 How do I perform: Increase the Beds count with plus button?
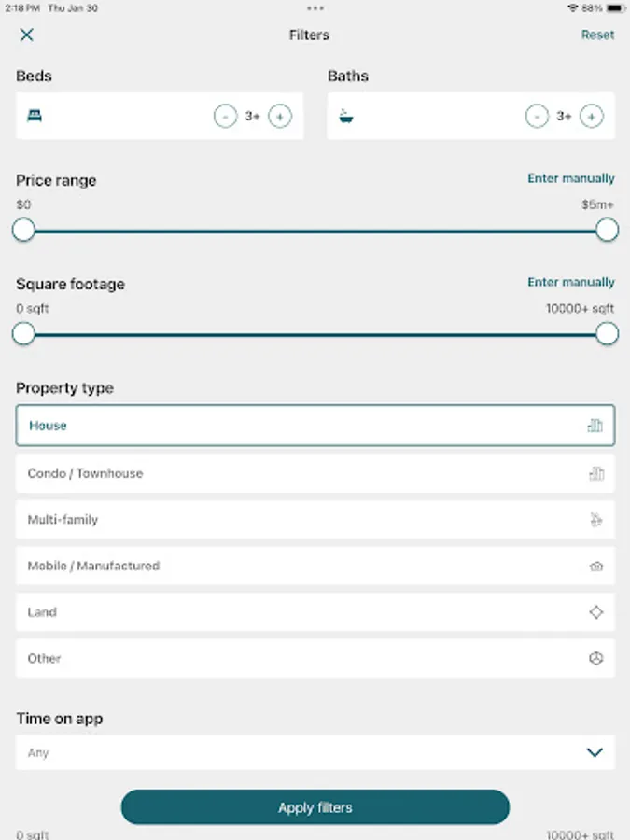tap(278, 116)
